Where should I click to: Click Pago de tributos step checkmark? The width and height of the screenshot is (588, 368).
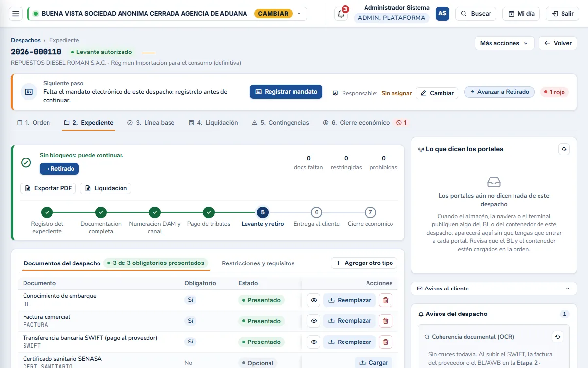tap(209, 212)
